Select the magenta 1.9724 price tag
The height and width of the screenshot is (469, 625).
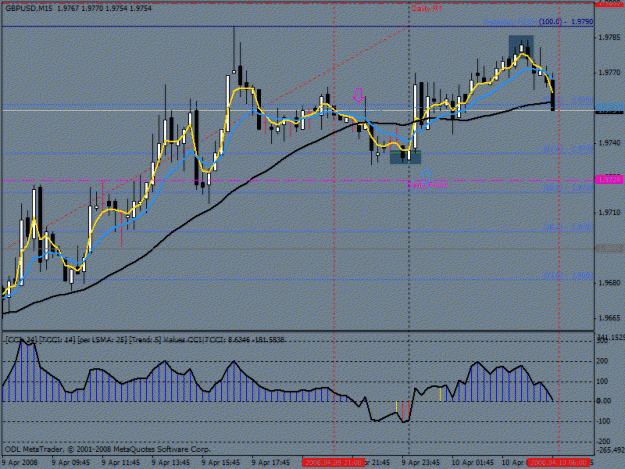[610, 180]
